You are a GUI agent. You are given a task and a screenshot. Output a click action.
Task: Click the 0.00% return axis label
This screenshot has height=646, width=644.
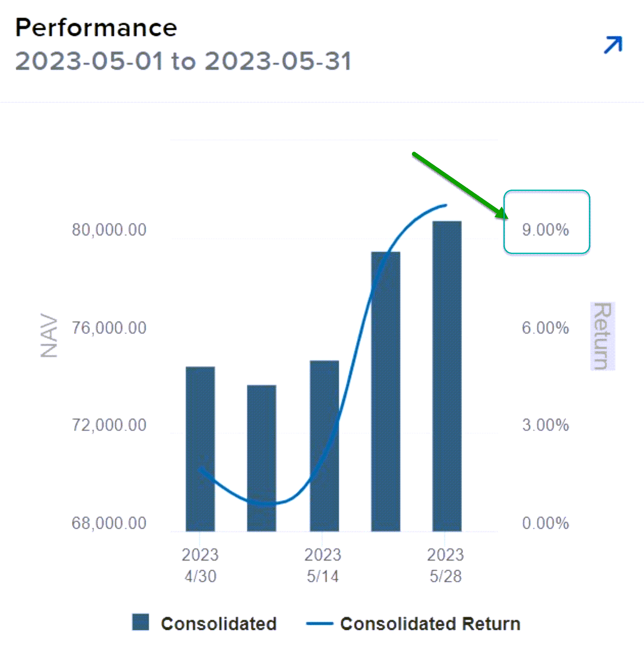(x=546, y=523)
